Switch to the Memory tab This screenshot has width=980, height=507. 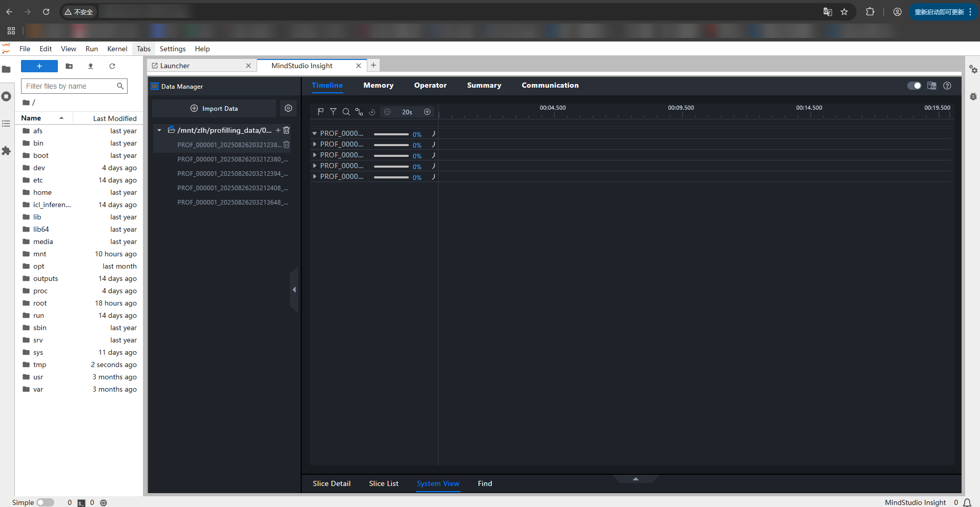pos(379,85)
